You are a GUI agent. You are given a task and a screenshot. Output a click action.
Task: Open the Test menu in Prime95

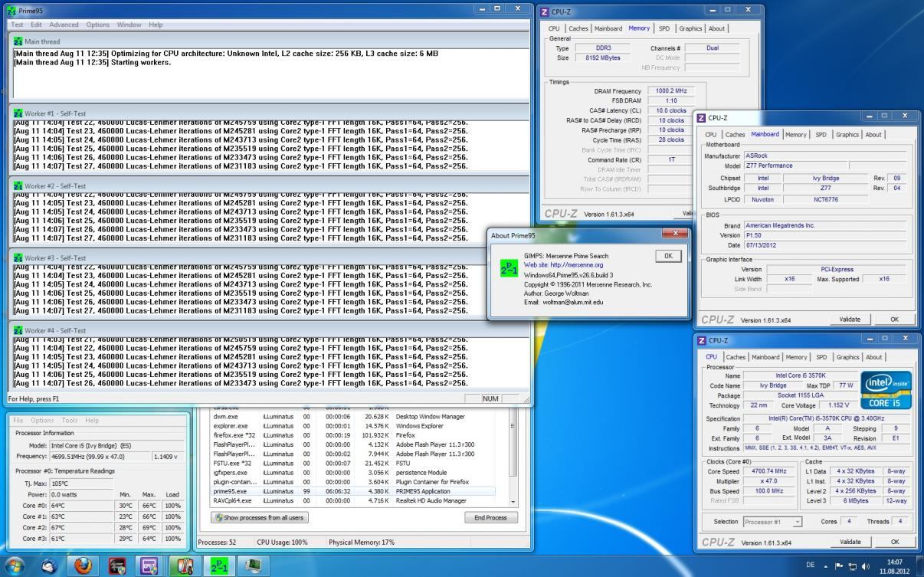click(x=16, y=25)
